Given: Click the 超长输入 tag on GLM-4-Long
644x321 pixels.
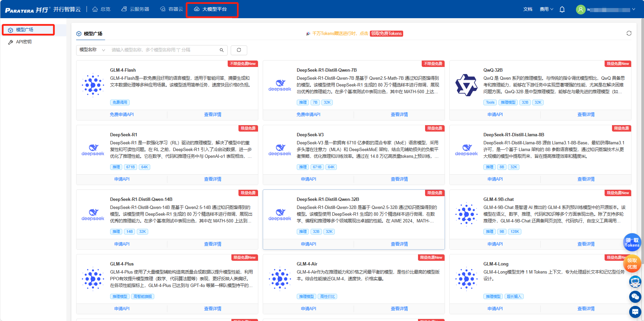Looking at the screenshot, I should (x=514, y=296).
